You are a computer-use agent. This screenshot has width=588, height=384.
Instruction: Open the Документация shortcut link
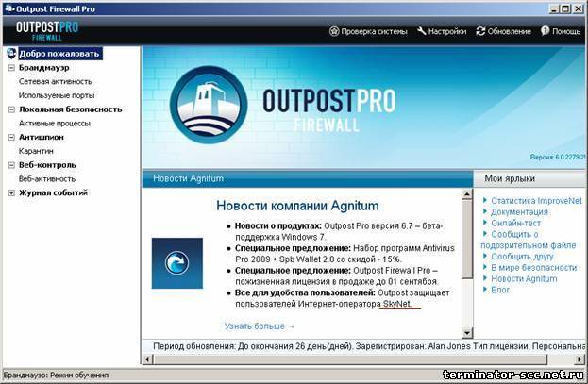(519, 212)
